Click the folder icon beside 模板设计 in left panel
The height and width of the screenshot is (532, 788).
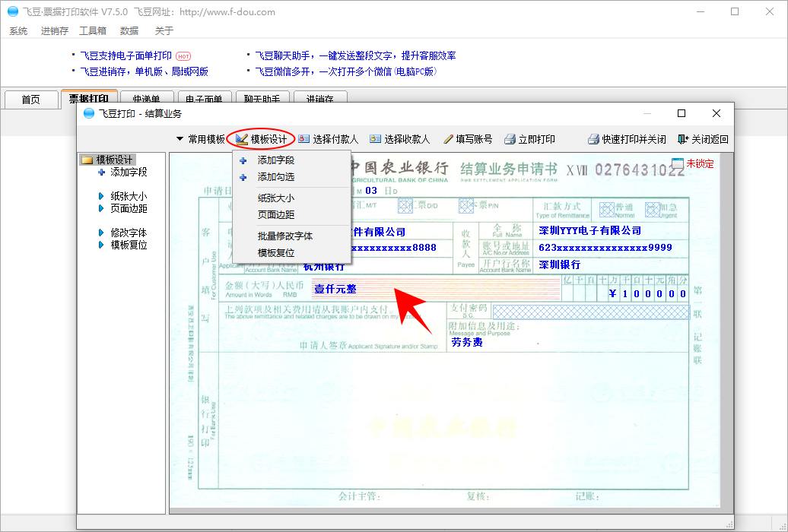click(x=87, y=160)
